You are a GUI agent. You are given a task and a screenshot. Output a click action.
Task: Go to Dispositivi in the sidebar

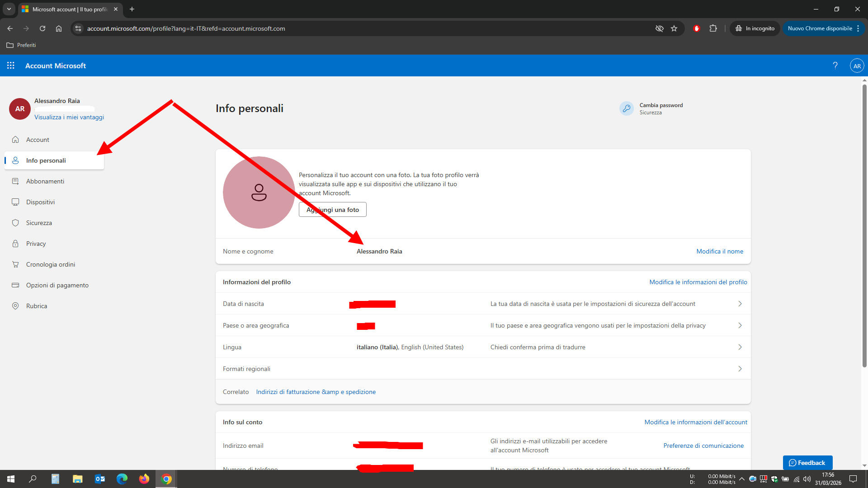pyautogui.click(x=54, y=202)
